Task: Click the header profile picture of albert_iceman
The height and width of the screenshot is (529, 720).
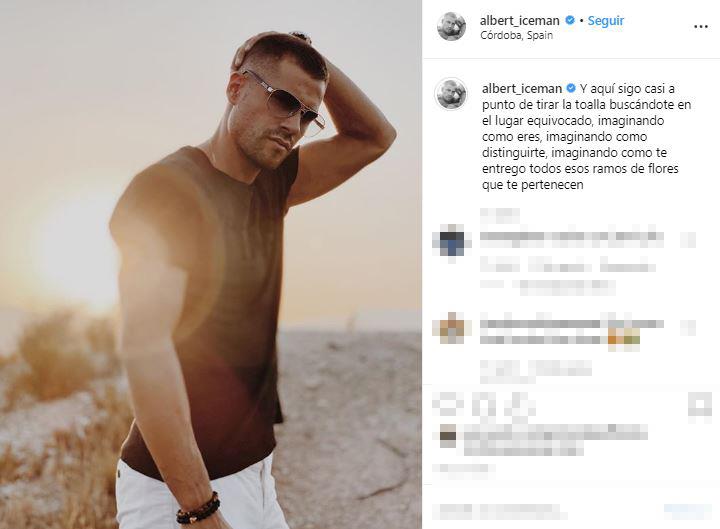Action: (x=451, y=26)
